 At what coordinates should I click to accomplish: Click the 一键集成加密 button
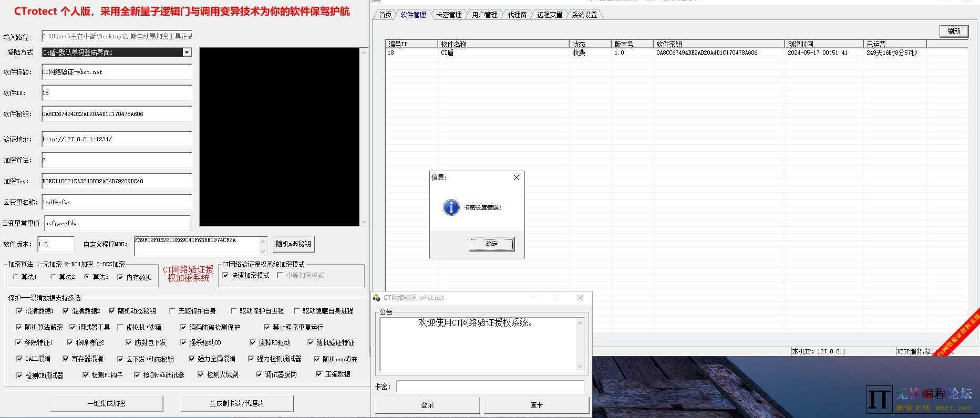point(106,403)
